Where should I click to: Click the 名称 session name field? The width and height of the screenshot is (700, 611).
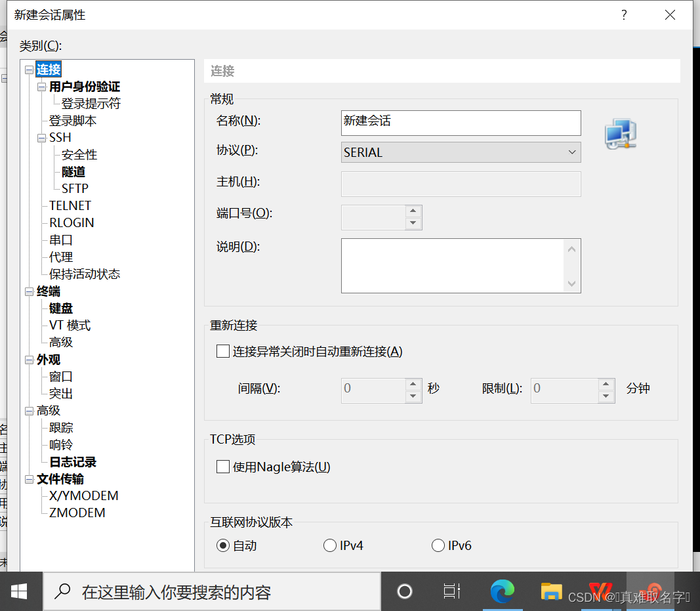[461, 123]
